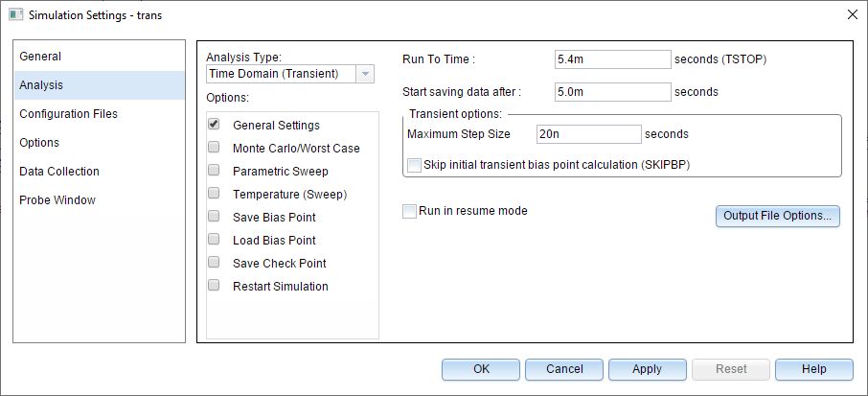Check the Save Bias Point option
868x396 pixels.
coord(214,217)
